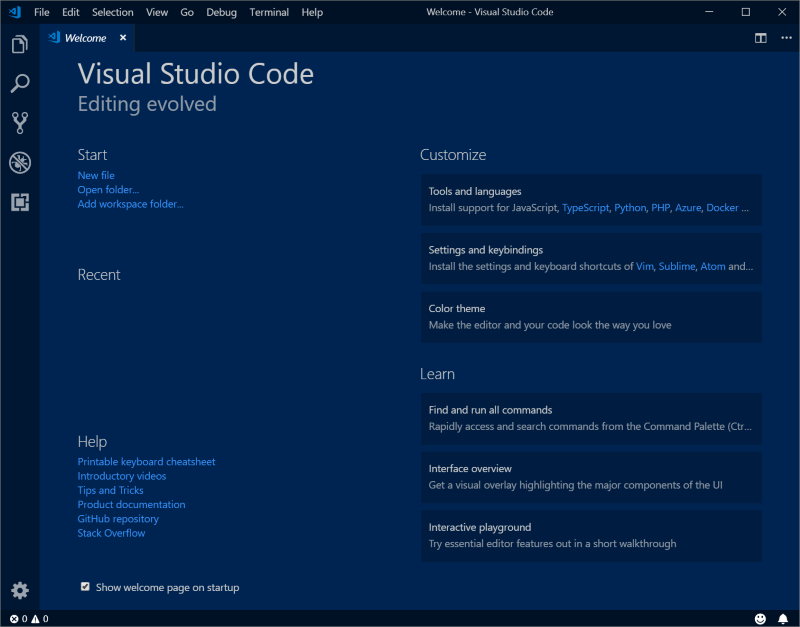Image resolution: width=800 pixels, height=627 pixels.
Task: Click the Open folder link
Action: click(108, 189)
